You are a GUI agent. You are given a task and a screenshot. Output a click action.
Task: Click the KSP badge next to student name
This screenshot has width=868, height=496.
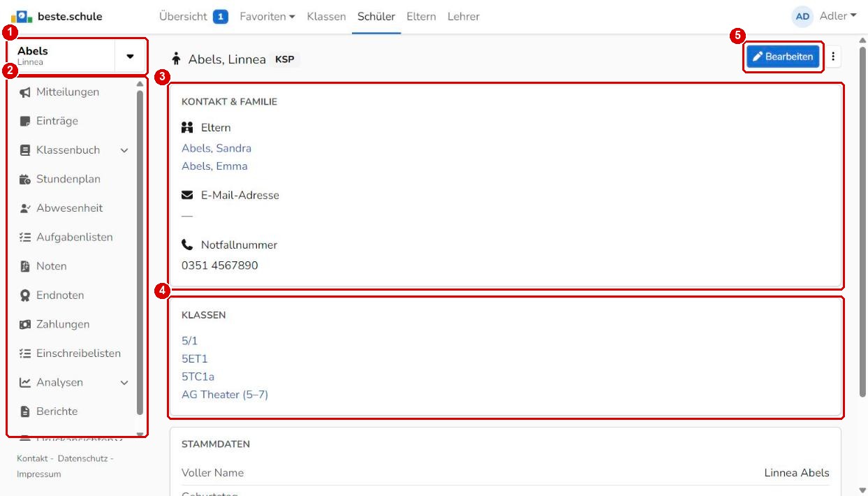[285, 59]
